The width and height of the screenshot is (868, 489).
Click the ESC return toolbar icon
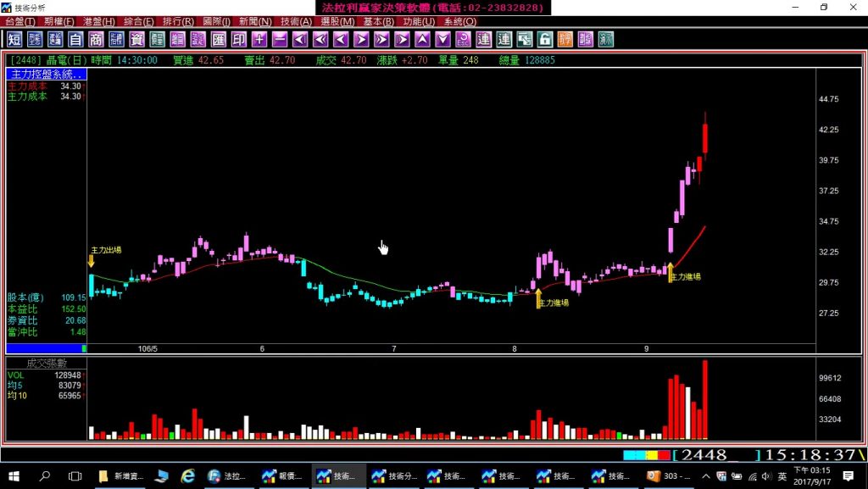coord(464,39)
